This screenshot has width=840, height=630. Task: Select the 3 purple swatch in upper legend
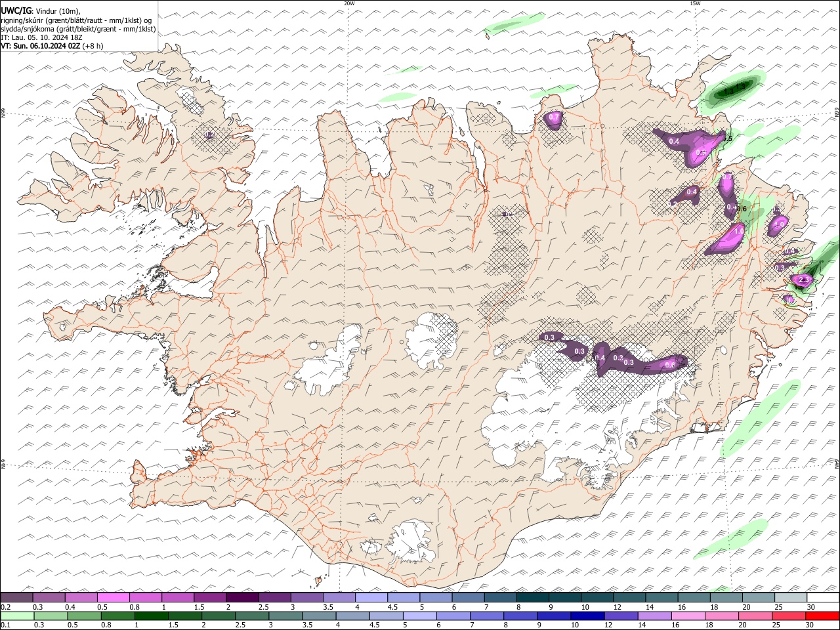pos(306,597)
